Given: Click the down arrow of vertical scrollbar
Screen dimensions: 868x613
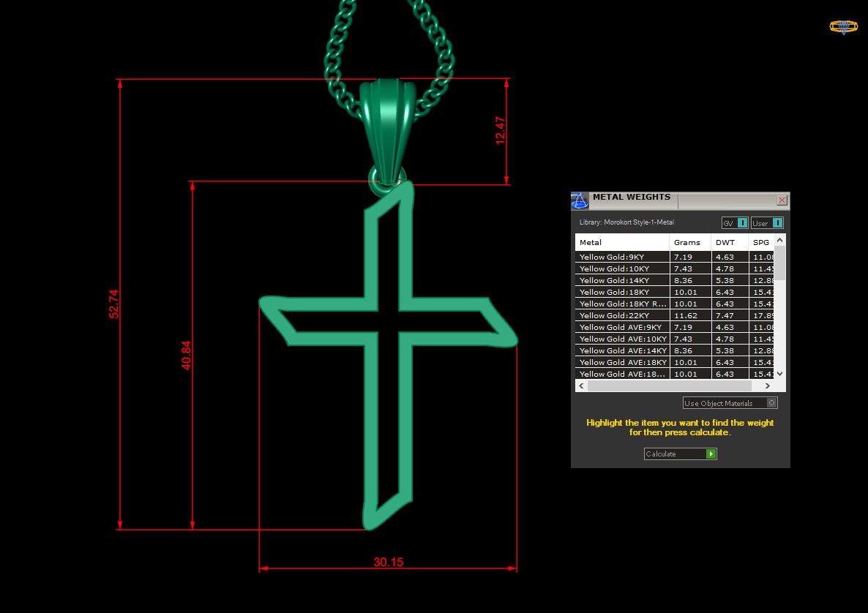Looking at the screenshot, I should click(x=779, y=374).
